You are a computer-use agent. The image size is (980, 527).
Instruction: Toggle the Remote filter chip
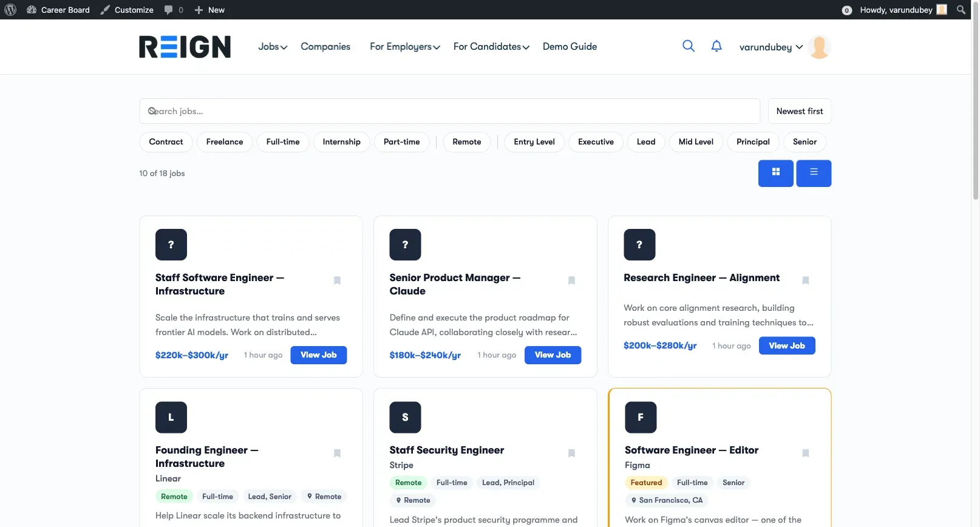pyautogui.click(x=466, y=142)
